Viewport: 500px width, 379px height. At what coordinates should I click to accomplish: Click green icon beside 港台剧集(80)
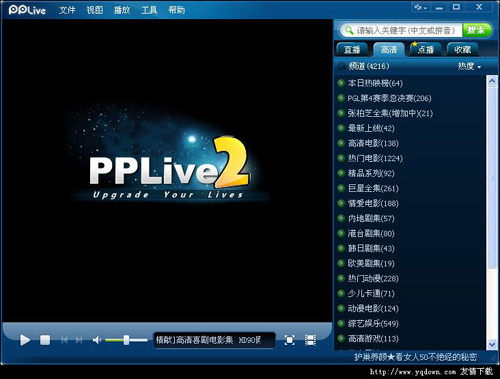pyautogui.click(x=341, y=233)
